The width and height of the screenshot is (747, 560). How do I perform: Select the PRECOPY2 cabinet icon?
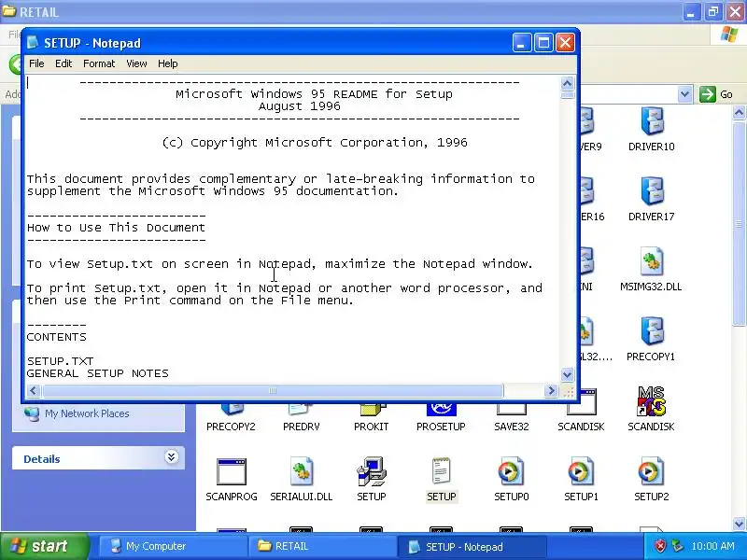click(232, 409)
